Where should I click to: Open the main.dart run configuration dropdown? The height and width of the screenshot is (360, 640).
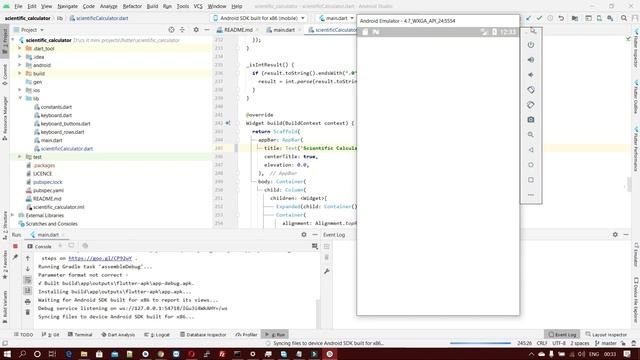click(336, 18)
